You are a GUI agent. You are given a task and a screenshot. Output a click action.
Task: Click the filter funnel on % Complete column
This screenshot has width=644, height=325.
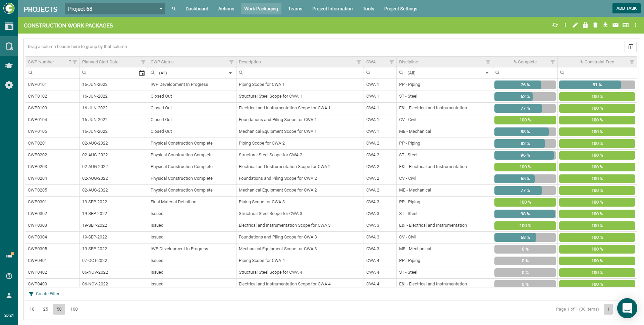pyautogui.click(x=553, y=62)
